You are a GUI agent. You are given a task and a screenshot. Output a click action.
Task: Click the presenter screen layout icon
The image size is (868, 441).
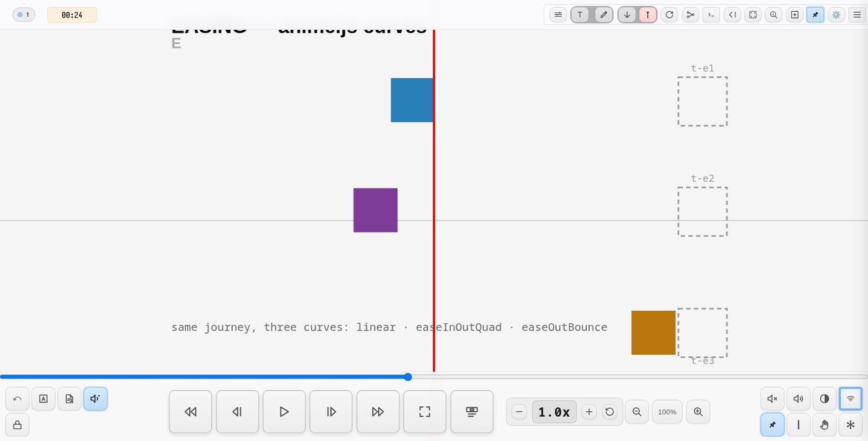point(472,412)
